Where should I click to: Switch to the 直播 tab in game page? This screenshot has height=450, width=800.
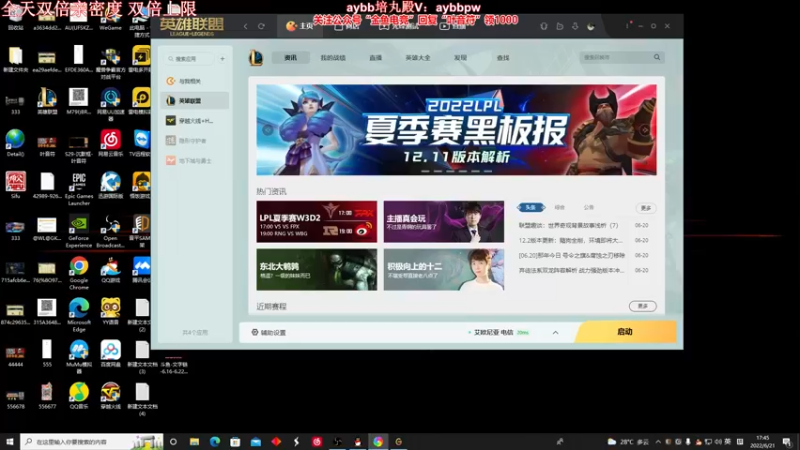(x=376, y=58)
